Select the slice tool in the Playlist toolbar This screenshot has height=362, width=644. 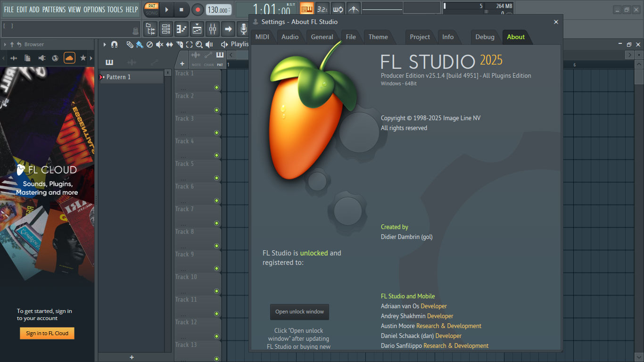pos(180,45)
